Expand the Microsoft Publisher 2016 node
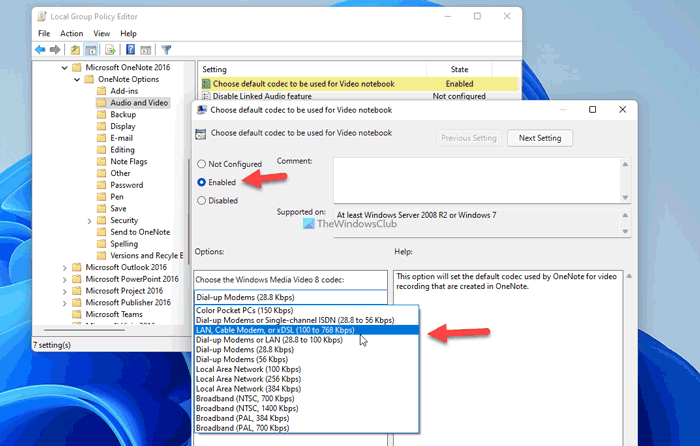This screenshot has height=446, width=700. click(x=64, y=303)
